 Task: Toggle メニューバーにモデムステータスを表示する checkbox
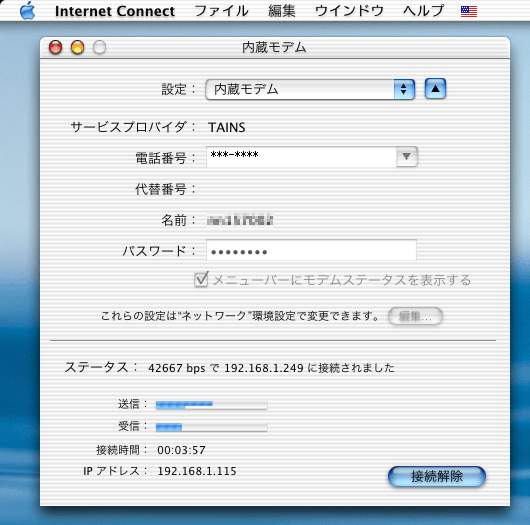tap(201, 280)
